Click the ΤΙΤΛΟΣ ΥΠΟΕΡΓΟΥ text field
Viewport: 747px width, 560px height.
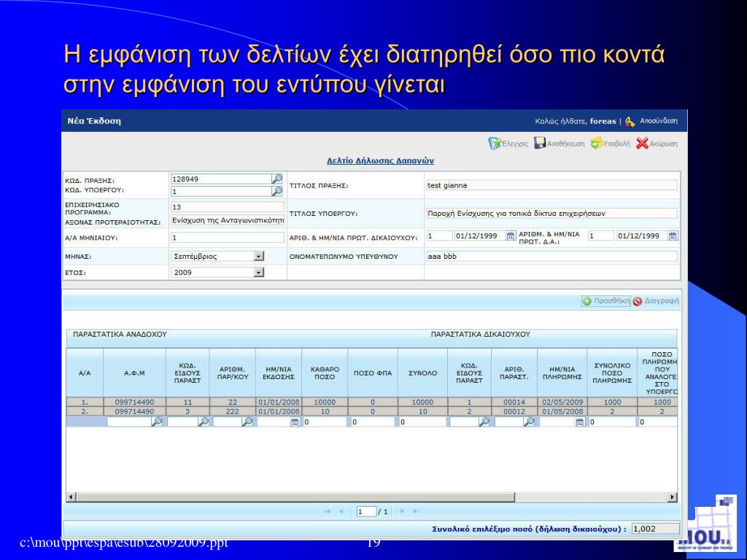click(551, 214)
